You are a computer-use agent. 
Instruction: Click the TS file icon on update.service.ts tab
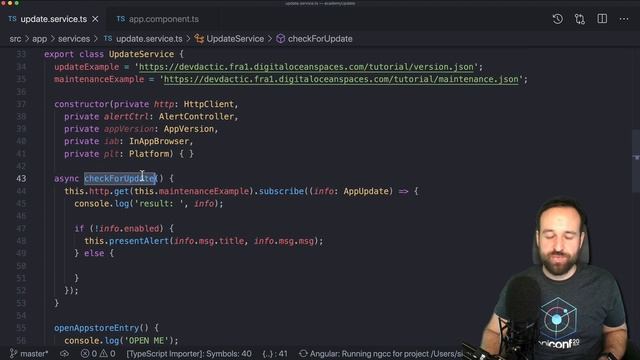click(x=13, y=19)
